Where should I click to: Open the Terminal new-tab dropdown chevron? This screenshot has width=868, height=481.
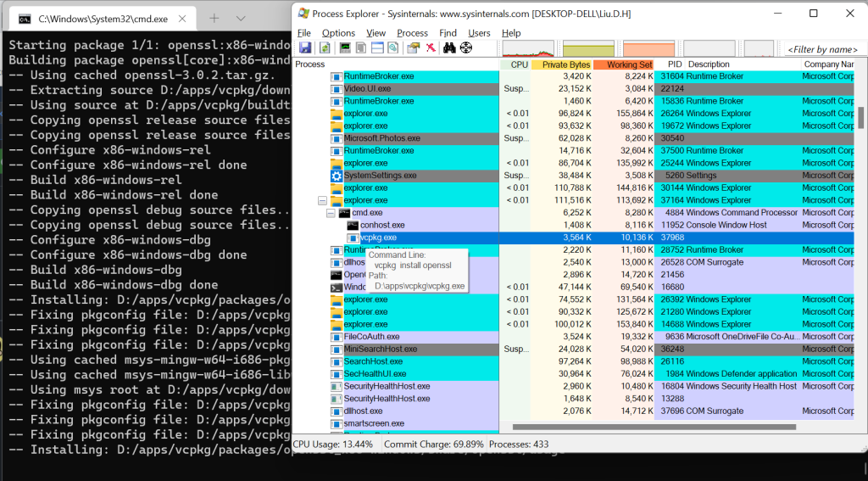coord(240,19)
